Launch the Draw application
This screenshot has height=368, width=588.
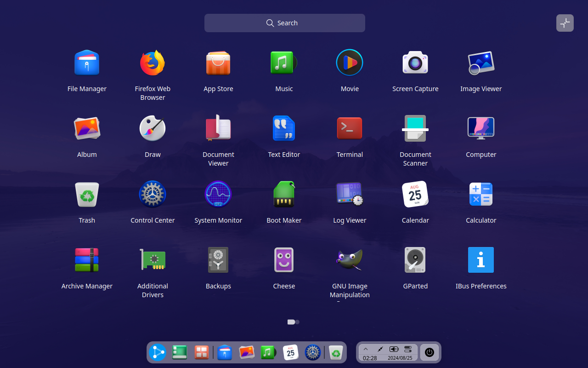click(x=153, y=128)
